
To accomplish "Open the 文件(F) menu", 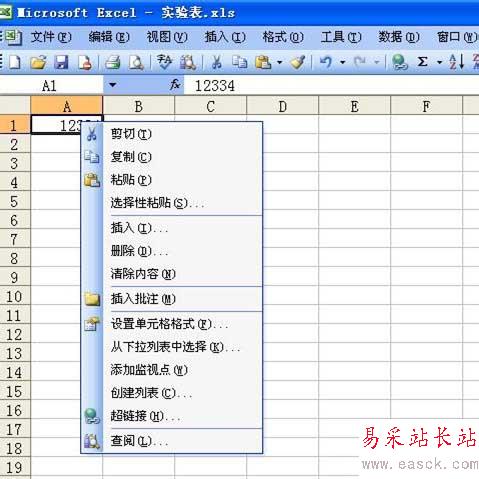I will [51, 37].
